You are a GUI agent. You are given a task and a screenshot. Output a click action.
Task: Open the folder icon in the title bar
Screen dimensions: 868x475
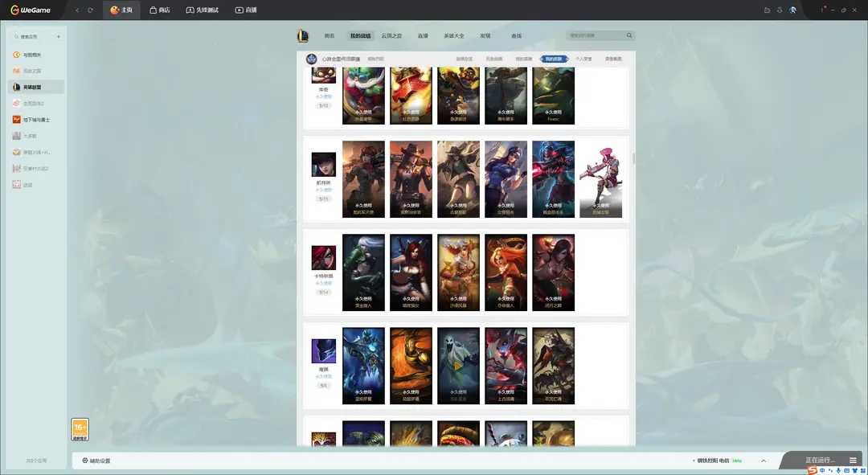[767, 10]
